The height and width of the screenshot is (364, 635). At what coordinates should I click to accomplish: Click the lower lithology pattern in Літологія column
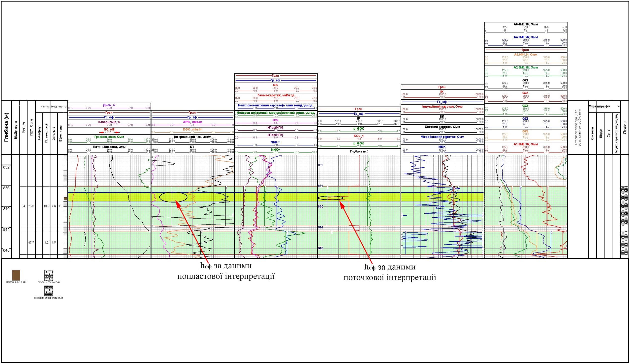(x=625, y=243)
